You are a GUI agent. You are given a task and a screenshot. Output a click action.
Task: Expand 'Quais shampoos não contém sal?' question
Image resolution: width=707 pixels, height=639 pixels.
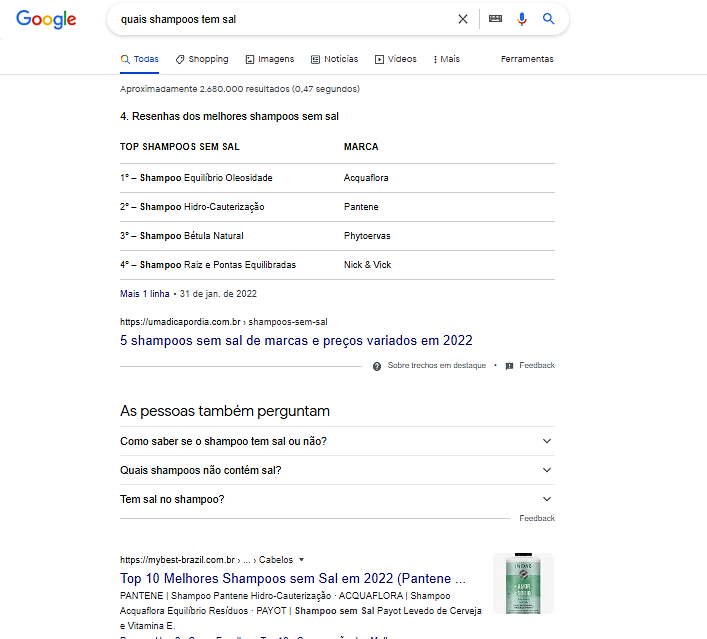pos(546,470)
